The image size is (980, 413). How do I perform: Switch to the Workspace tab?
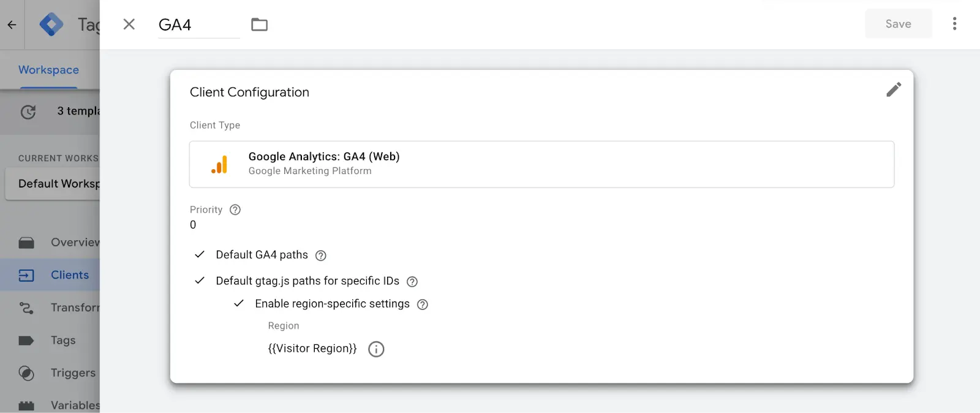[x=48, y=70]
